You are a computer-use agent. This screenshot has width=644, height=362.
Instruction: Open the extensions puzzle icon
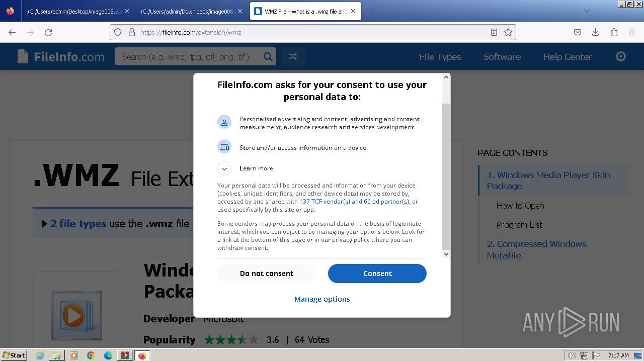coord(614,32)
